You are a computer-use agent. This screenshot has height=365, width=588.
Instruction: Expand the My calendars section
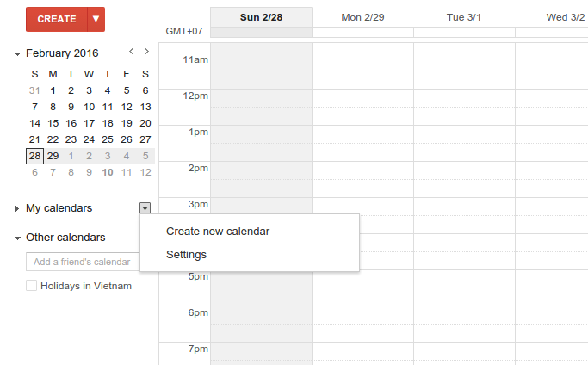[x=17, y=208]
